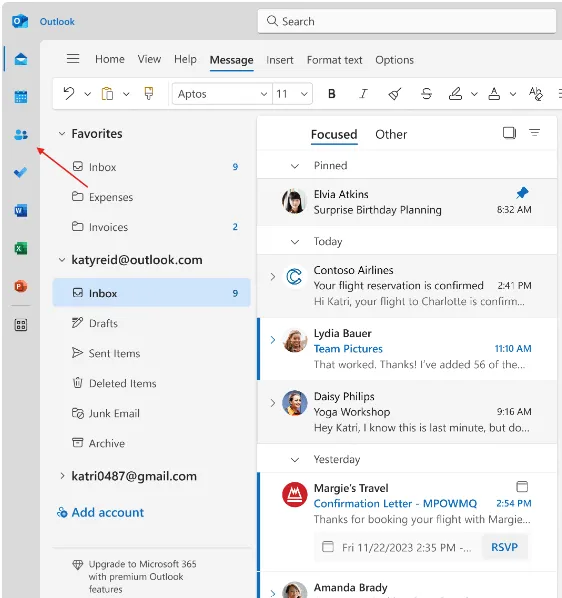Click Upgrade to Microsoft 365 text
Viewport: 562px width, 598px height.
pyautogui.click(x=143, y=576)
